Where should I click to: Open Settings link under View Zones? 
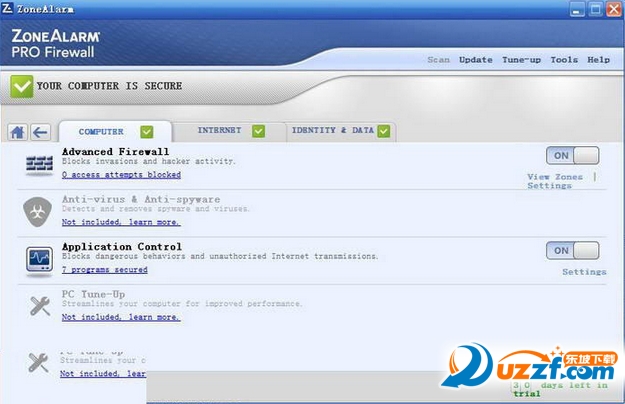coord(549,186)
